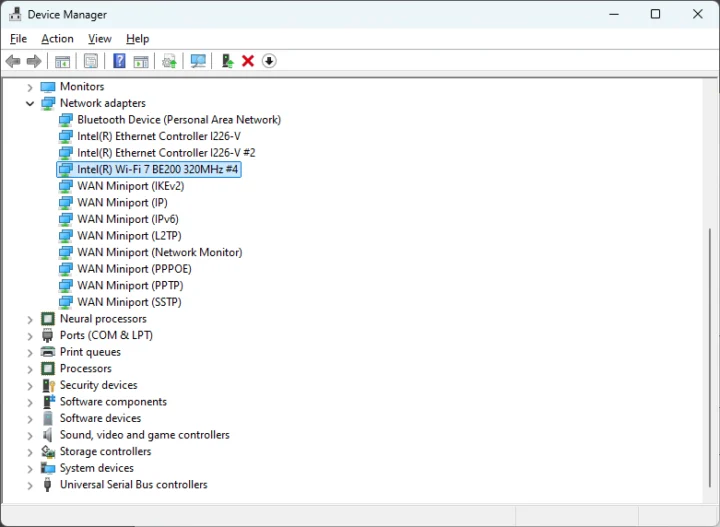Screen dimensions: 720x527
Task: Click the Bluetooth Device adapter icon
Action: pyautogui.click(x=66, y=120)
